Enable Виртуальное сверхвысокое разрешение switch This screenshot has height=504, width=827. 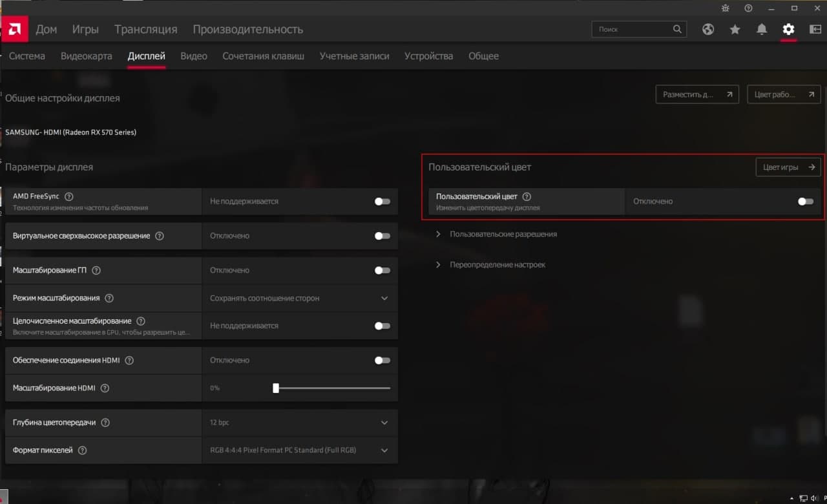pyautogui.click(x=382, y=236)
